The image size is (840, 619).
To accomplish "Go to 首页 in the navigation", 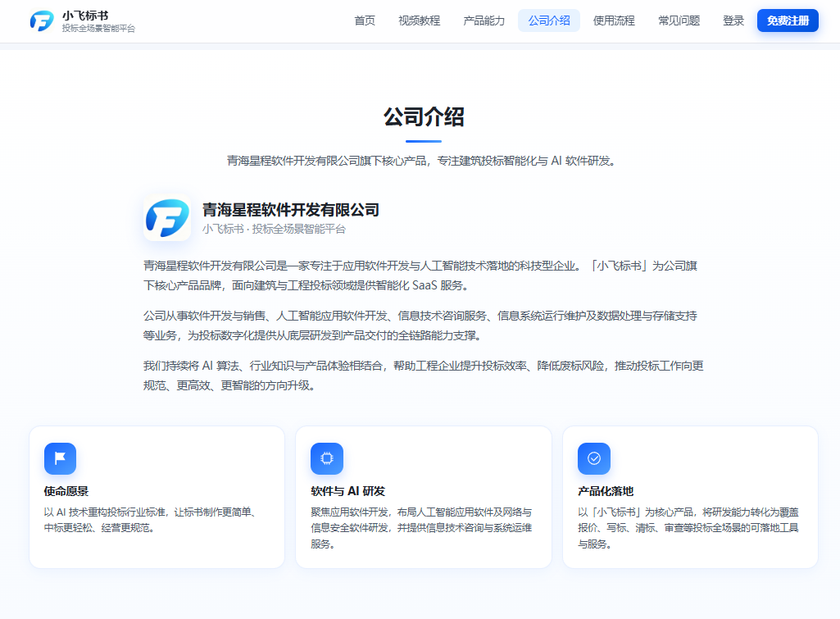I will pos(365,20).
